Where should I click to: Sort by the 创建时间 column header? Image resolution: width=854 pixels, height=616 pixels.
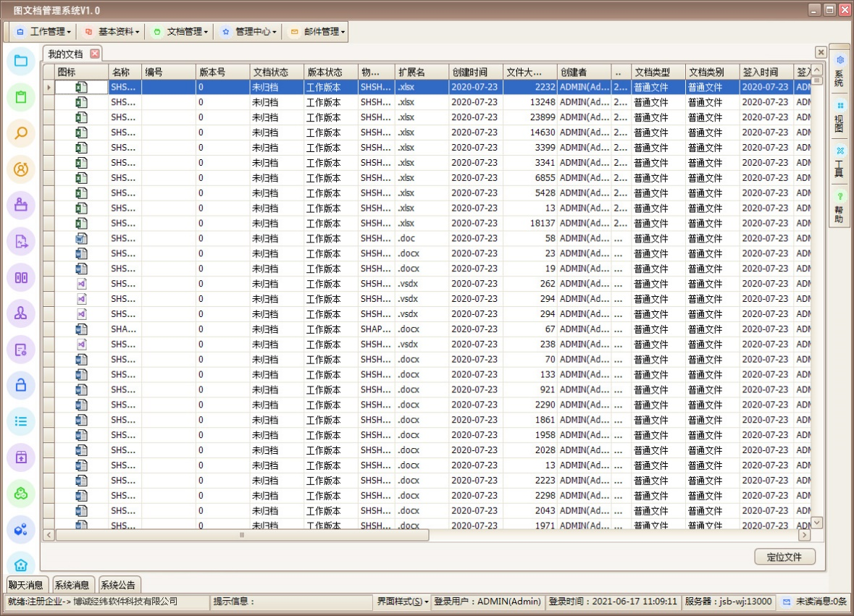click(475, 72)
